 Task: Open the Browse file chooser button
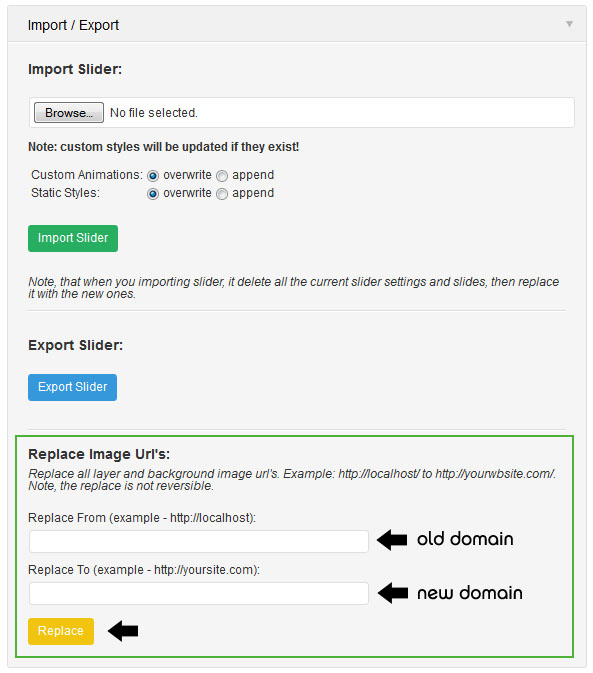pos(69,112)
